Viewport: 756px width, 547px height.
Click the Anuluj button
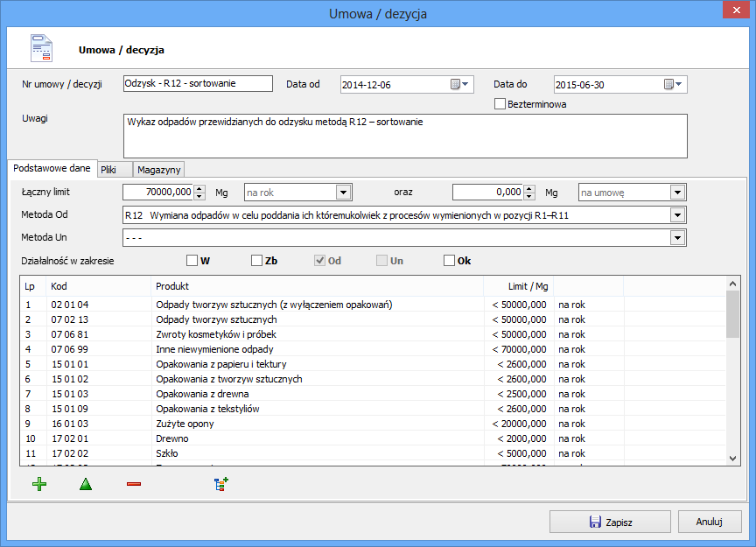[709, 522]
